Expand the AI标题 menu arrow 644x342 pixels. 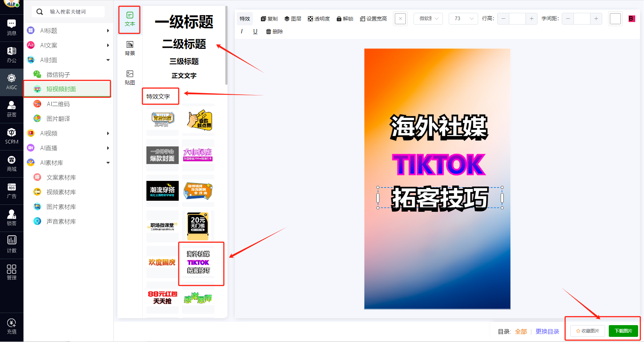108,30
